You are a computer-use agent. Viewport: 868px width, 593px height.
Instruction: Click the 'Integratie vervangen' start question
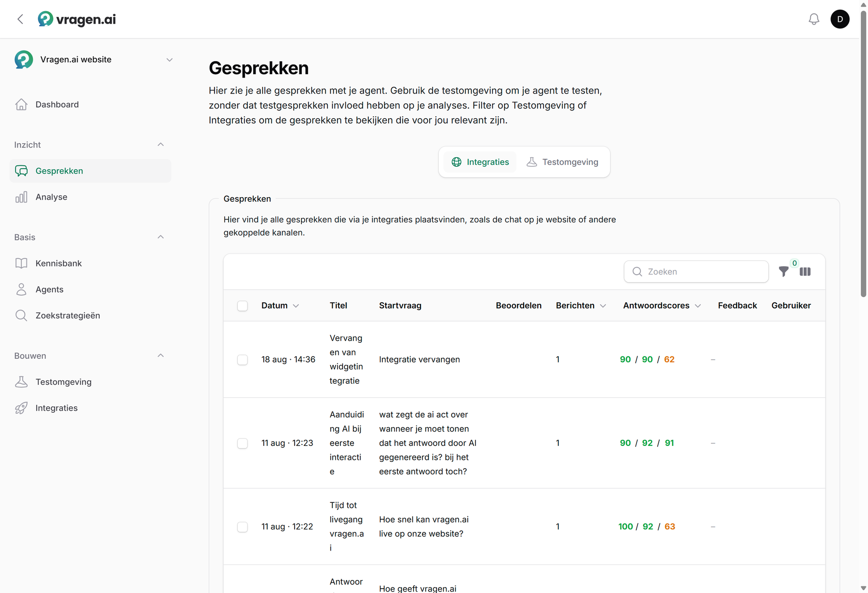coord(420,360)
